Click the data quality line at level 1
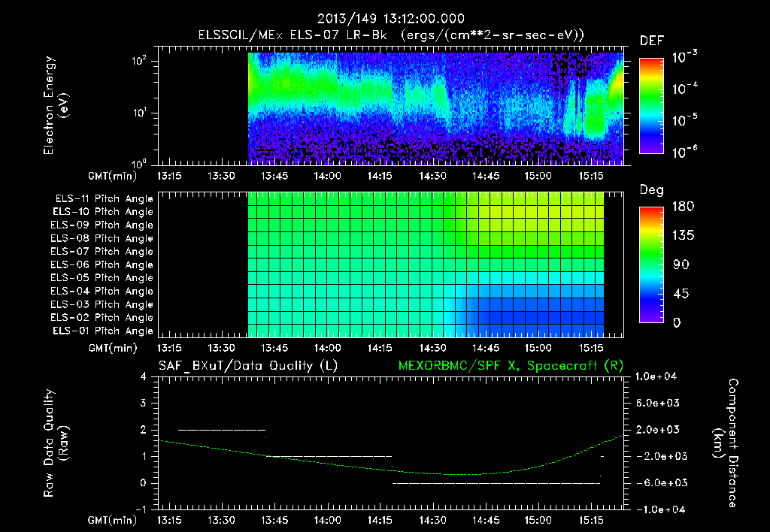770x532 pixels. click(329, 456)
